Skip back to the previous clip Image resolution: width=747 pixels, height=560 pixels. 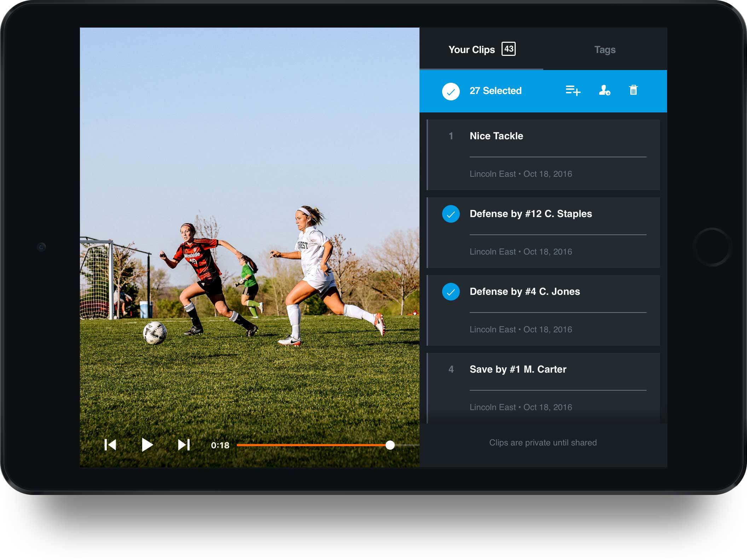pyautogui.click(x=111, y=445)
